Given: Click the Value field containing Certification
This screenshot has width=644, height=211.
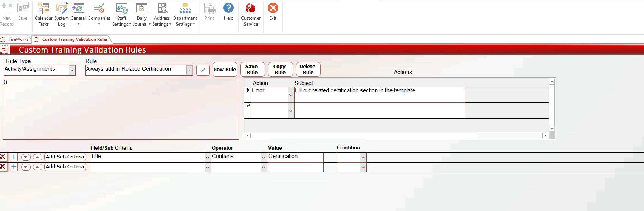Looking at the screenshot, I should pyautogui.click(x=295, y=157).
